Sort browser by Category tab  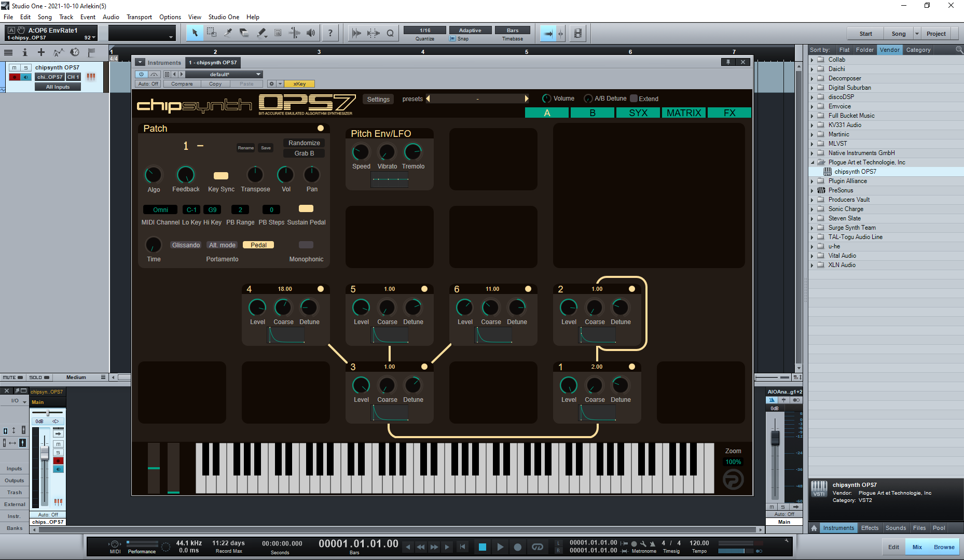(918, 50)
